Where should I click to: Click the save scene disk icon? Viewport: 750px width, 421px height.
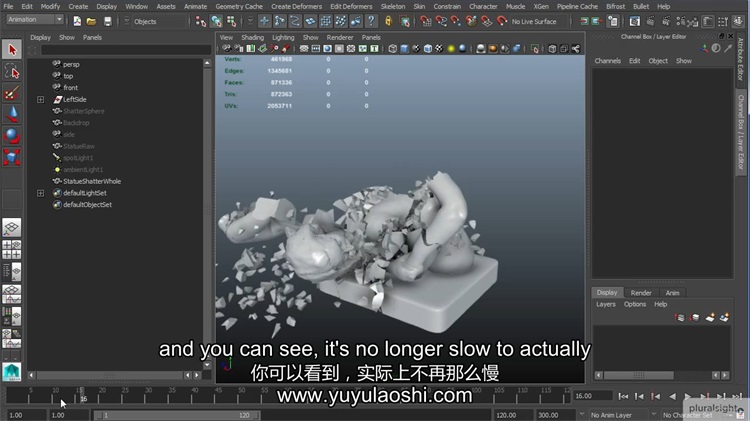tap(108, 21)
